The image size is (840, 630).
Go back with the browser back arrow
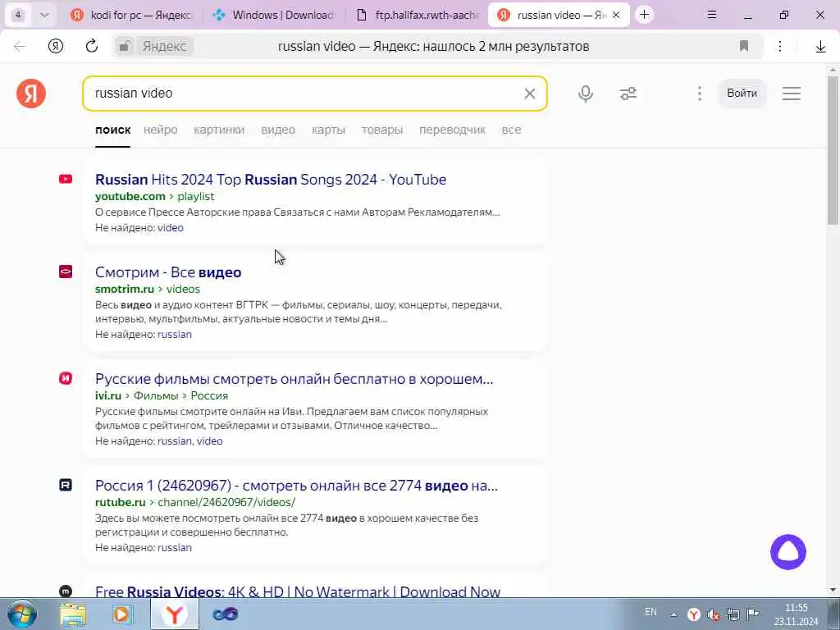click(x=20, y=47)
